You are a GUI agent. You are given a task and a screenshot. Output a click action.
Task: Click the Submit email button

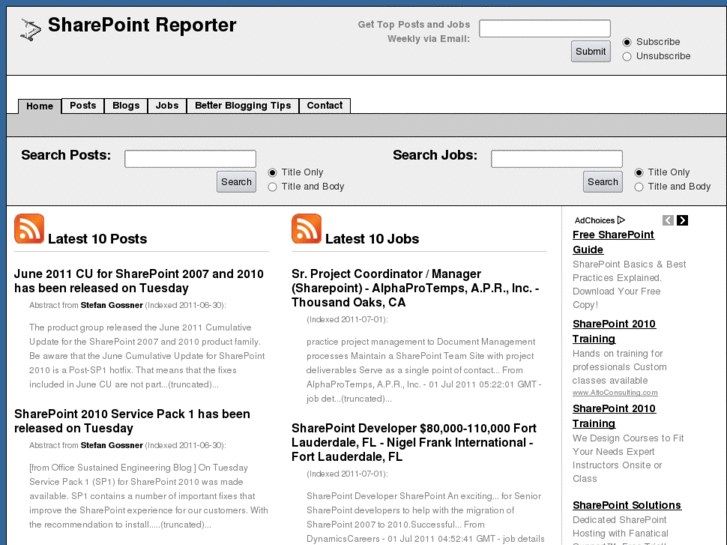(591, 51)
